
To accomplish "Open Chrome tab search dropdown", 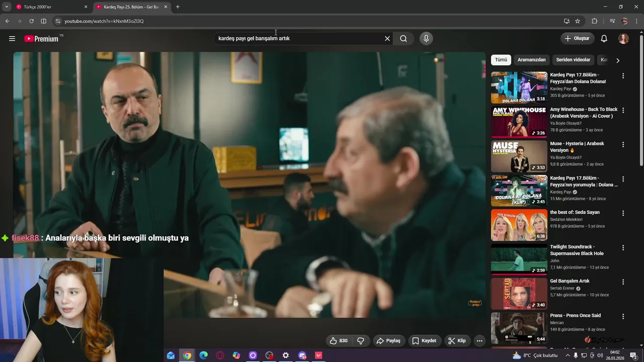I will pyautogui.click(x=7, y=7).
